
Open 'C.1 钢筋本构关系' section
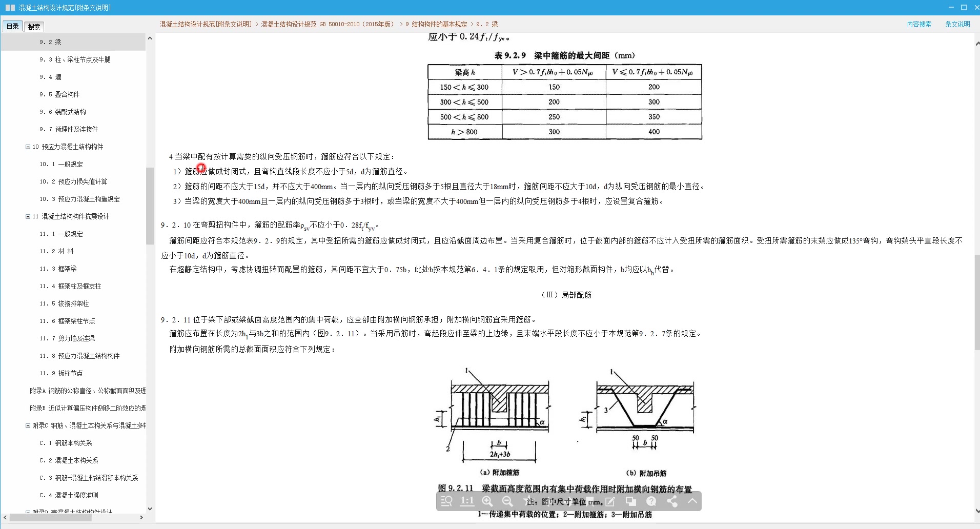(x=66, y=443)
